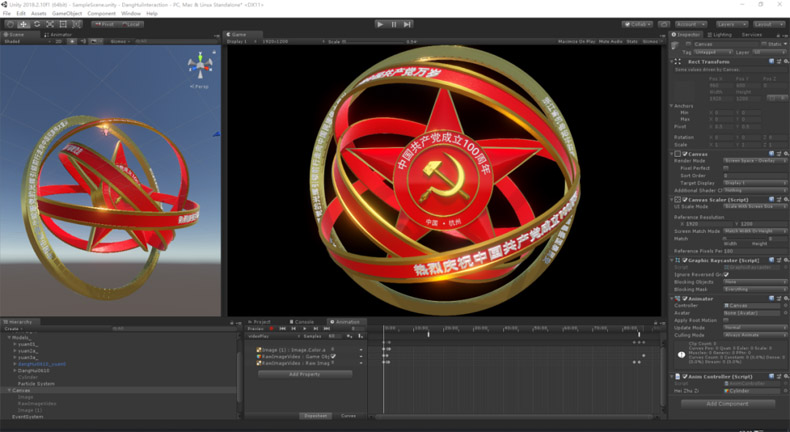This screenshot has width=790, height=432.
Task: Open Animator component settings gear
Action: pos(785,298)
